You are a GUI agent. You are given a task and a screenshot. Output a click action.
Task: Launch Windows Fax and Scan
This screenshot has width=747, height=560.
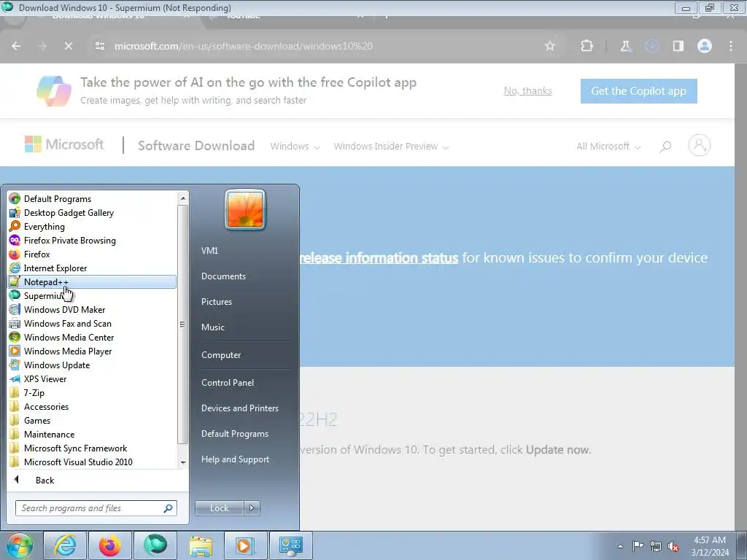click(x=93, y=323)
